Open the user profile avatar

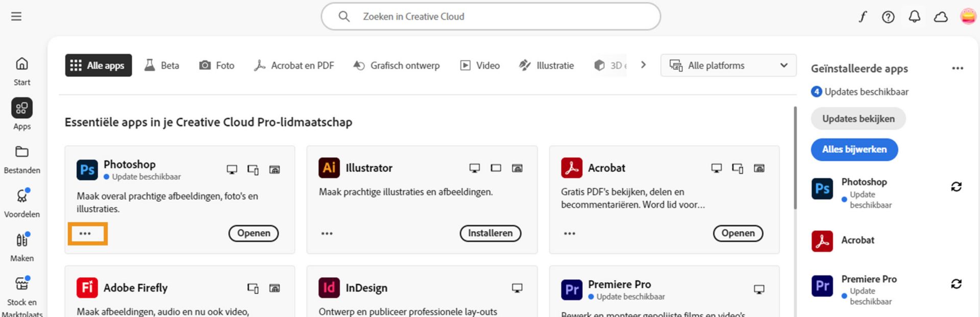(x=968, y=16)
